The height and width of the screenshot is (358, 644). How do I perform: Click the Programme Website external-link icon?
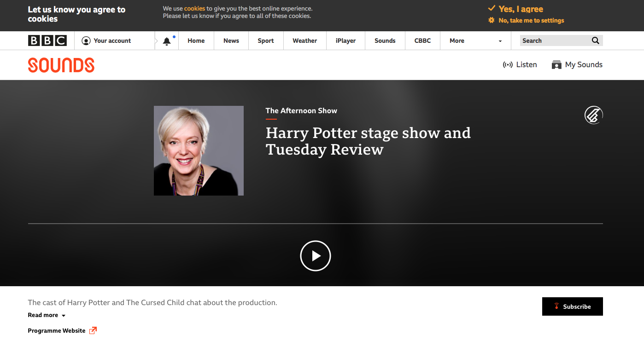pos(93,330)
